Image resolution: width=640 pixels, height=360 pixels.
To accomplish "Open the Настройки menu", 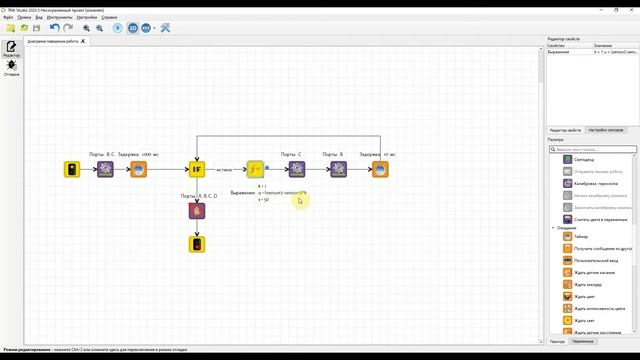I will click(87, 18).
